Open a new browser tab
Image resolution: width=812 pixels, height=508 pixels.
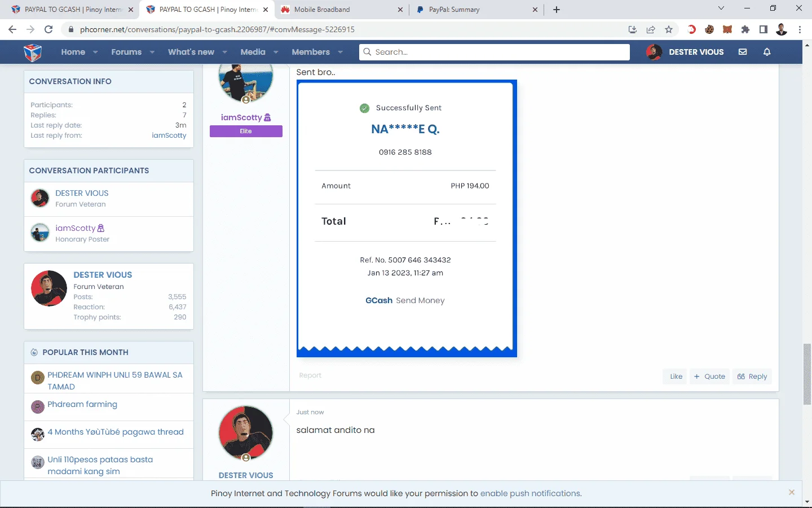click(557, 10)
